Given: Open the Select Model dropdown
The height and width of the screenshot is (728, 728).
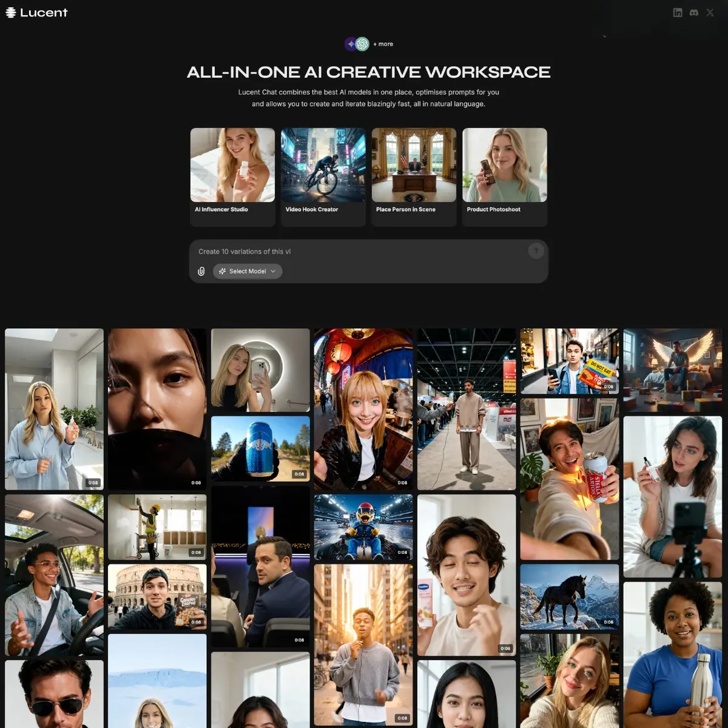Looking at the screenshot, I should pyautogui.click(x=246, y=271).
